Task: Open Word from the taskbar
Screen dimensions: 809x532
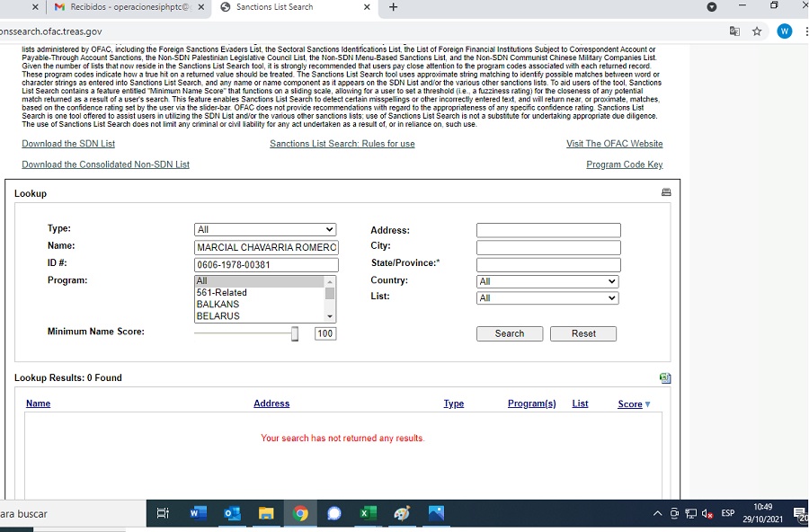Action: coord(199,514)
